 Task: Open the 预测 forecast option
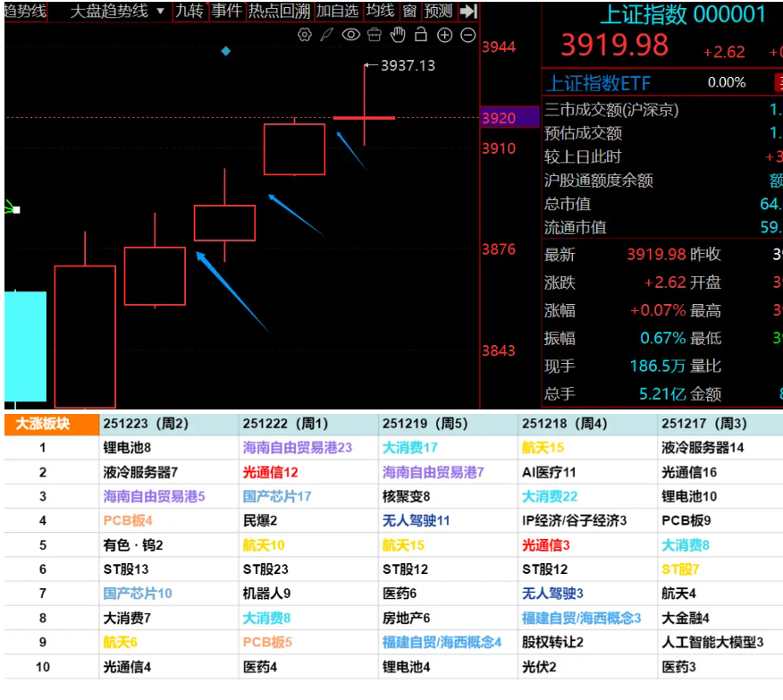point(438,11)
